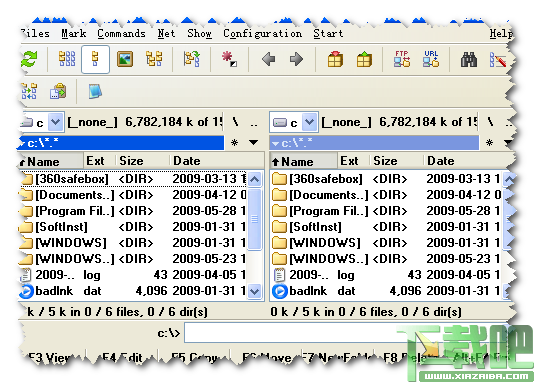
Task: Toggle full file view mode icon
Action: [95, 59]
